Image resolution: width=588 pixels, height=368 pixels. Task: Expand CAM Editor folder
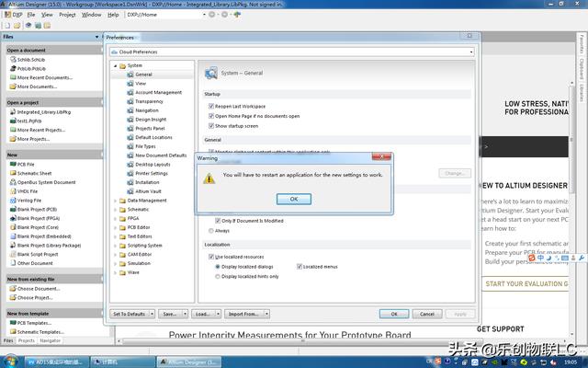coord(116,255)
